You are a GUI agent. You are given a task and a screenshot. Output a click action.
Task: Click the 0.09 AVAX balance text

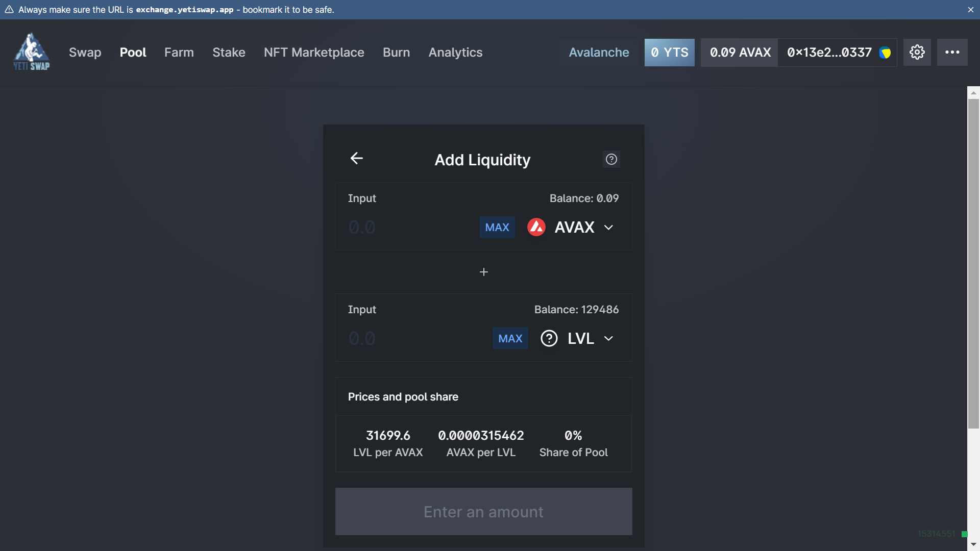pyautogui.click(x=740, y=53)
